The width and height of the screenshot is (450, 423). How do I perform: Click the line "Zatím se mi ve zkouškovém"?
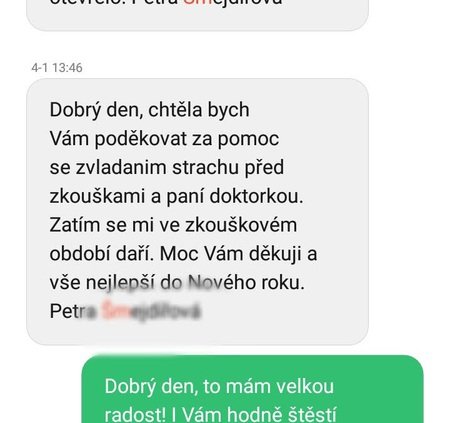point(173,225)
